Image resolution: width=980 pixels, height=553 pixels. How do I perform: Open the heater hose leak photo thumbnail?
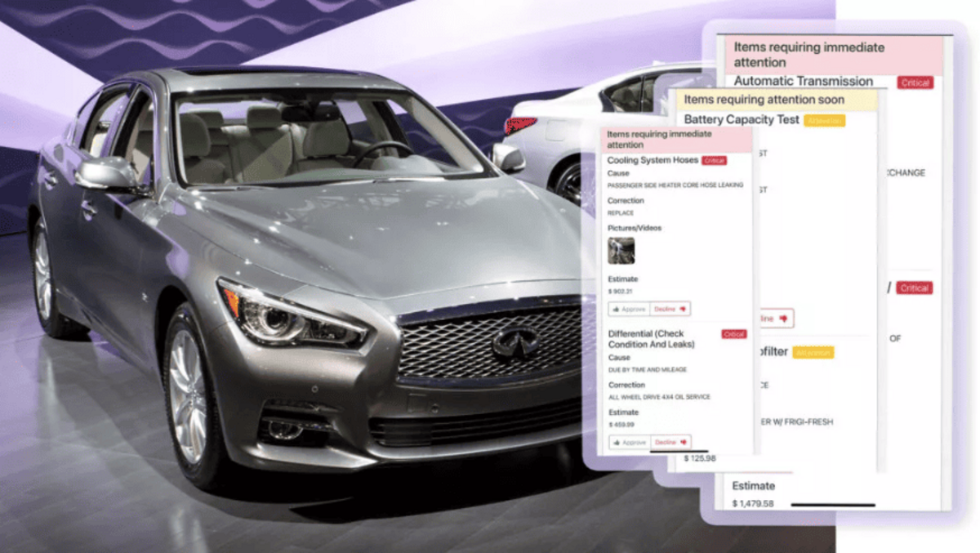click(621, 251)
